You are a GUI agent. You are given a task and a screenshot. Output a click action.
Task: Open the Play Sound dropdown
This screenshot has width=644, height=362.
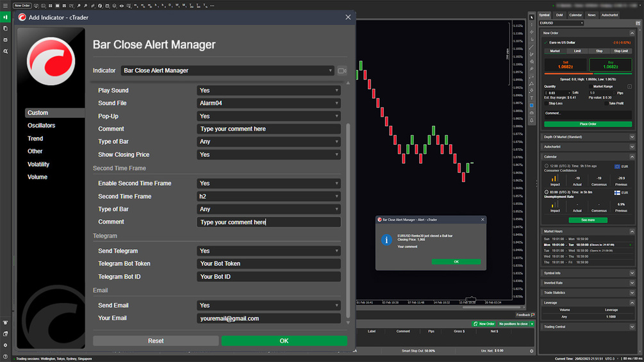[268, 90]
